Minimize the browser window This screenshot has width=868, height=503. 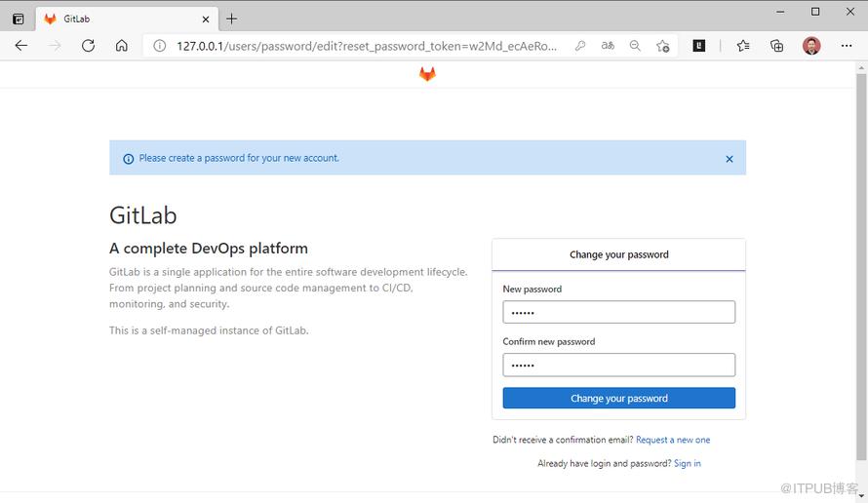(780, 12)
